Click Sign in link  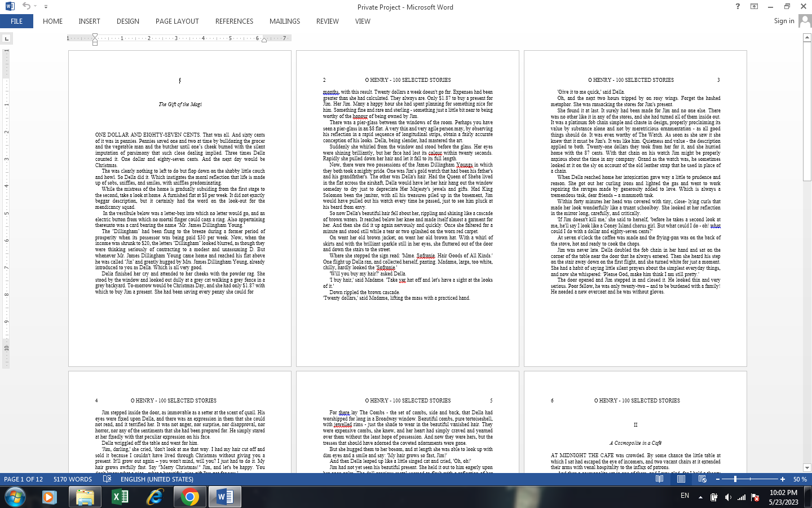(x=784, y=21)
